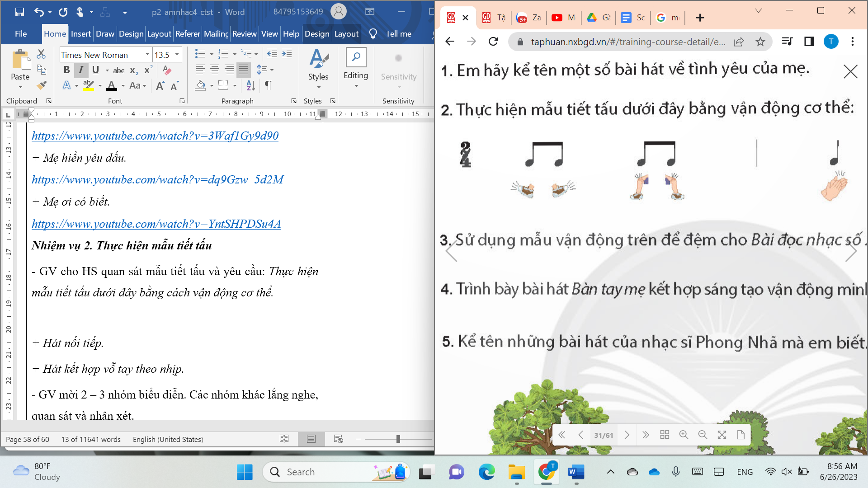Switch to the Draw ribbon tab
The height and width of the screenshot is (488, 868).
(105, 34)
